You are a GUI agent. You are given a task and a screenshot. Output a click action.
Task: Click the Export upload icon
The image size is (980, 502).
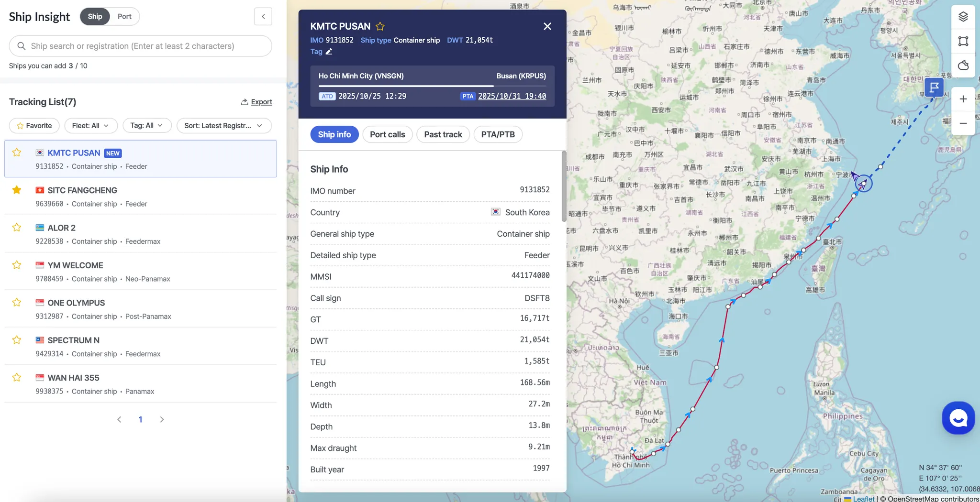point(244,102)
